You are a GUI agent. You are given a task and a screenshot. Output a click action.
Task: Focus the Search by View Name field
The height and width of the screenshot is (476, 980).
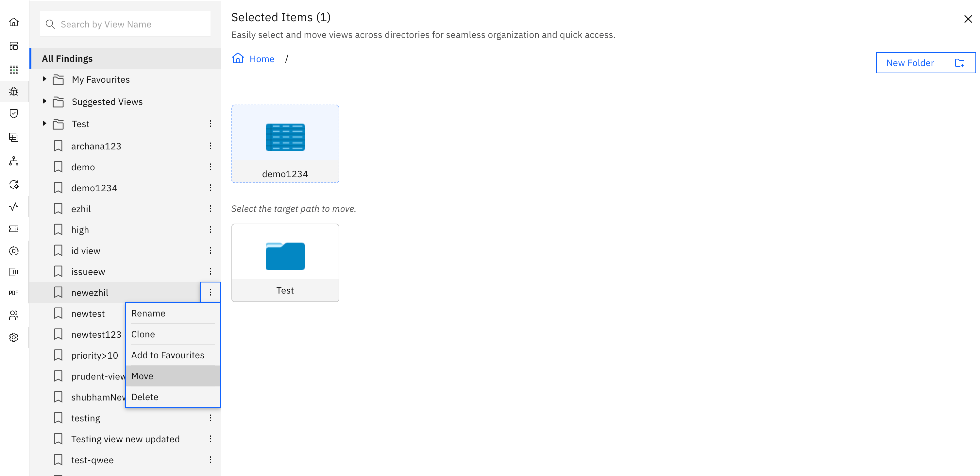[125, 24]
